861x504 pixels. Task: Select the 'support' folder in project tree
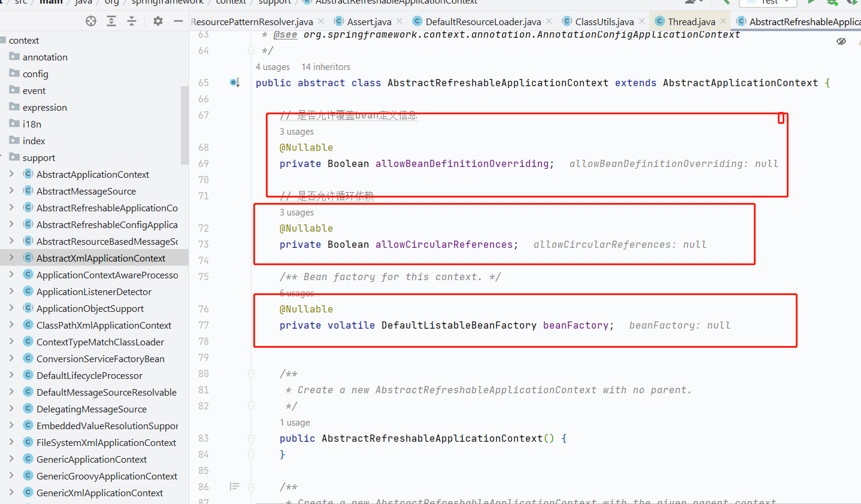38,157
